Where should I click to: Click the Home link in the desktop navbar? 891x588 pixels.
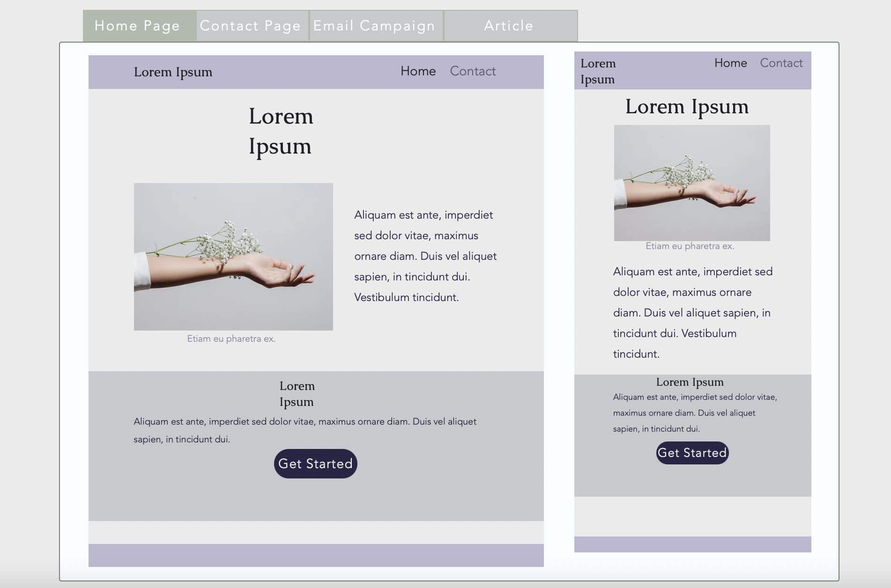418,71
